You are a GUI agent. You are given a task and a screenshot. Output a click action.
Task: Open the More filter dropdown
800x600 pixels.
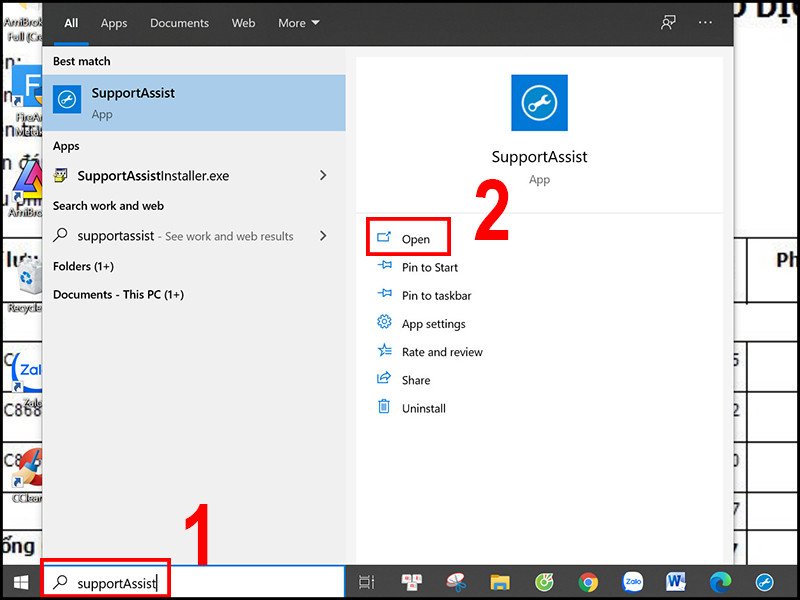pyautogui.click(x=298, y=23)
